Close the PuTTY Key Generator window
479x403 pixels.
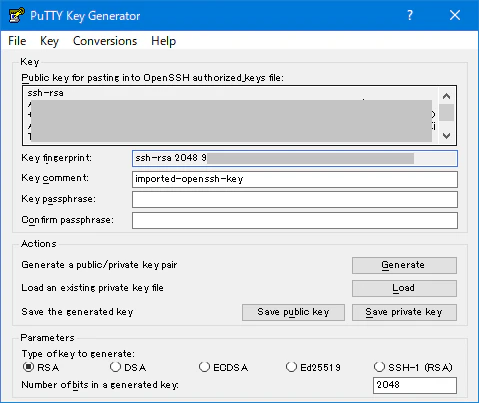click(x=455, y=15)
